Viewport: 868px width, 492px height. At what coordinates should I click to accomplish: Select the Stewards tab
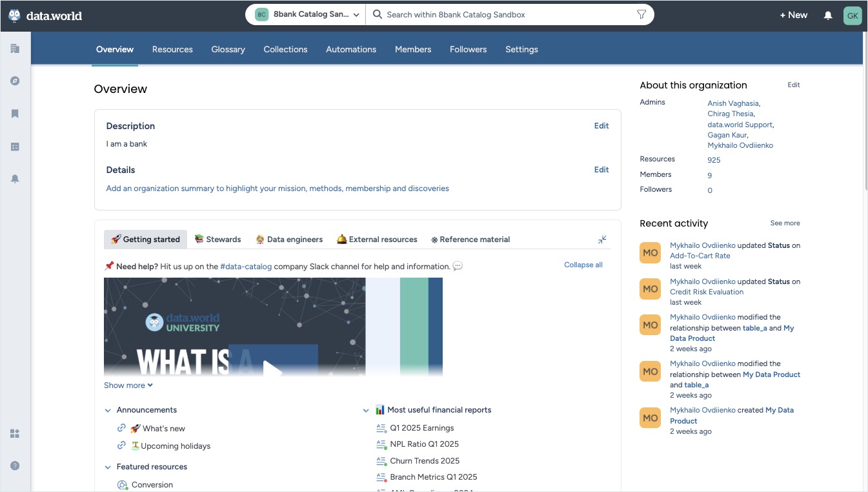217,240
